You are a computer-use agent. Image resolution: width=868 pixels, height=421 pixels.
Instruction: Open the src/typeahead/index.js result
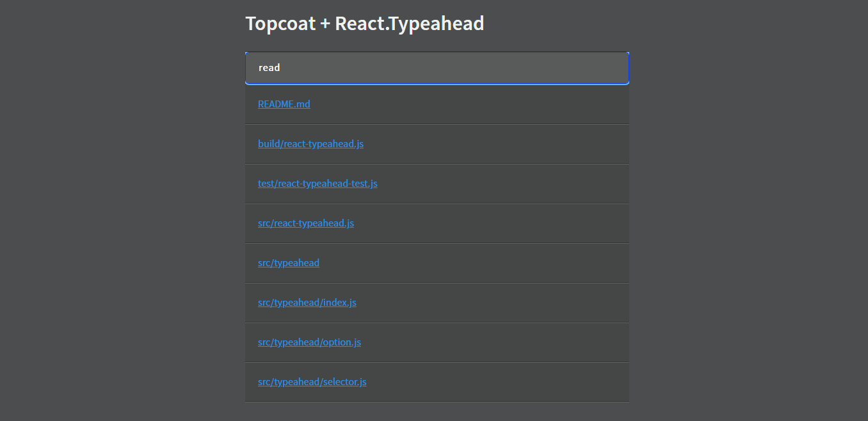[x=307, y=302]
